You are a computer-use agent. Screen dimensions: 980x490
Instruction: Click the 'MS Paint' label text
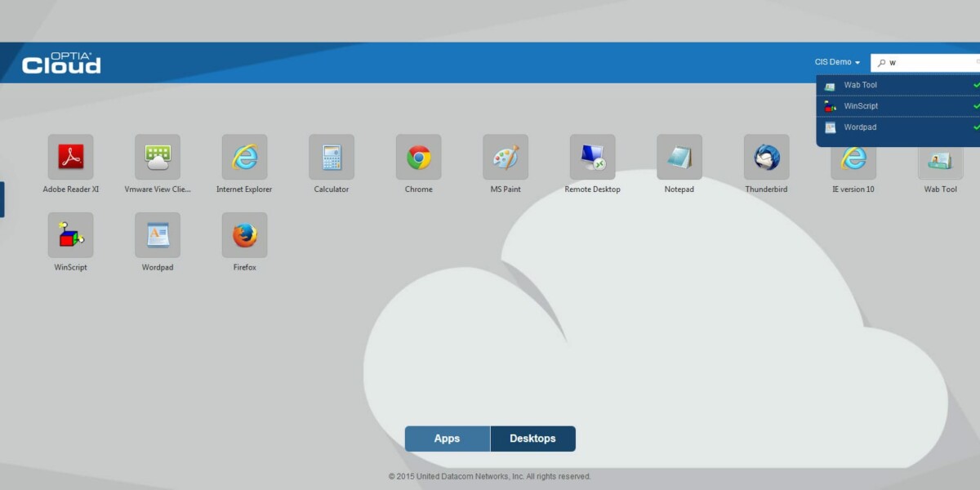click(506, 189)
